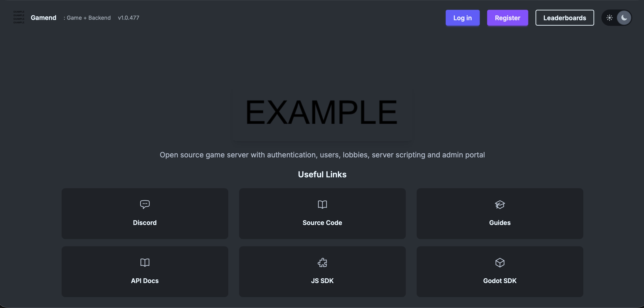The image size is (644, 308).
Task: Open the API Docs link label
Action: (x=145, y=281)
